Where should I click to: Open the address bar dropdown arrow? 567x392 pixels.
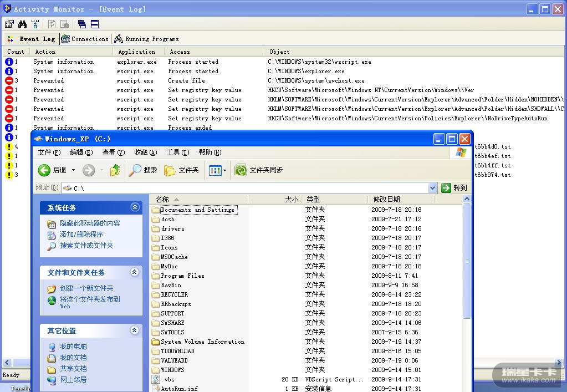[x=433, y=188]
